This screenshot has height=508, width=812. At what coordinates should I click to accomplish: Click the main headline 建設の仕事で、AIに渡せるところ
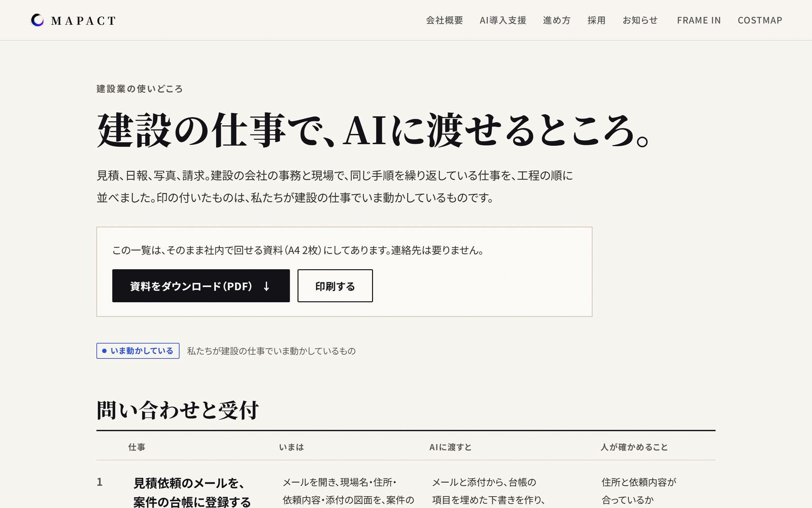[x=374, y=131]
